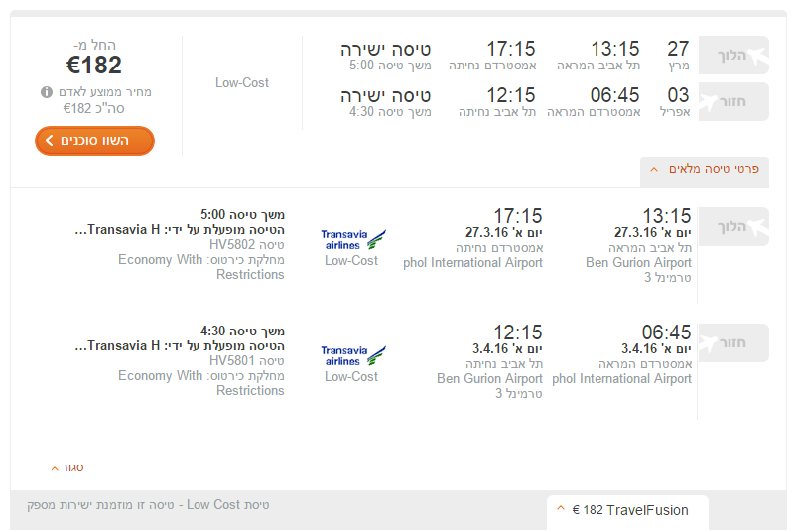Click the 'Low-Cost' label in the summary row
This screenshot has height=532, width=796.
click(242, 83)
